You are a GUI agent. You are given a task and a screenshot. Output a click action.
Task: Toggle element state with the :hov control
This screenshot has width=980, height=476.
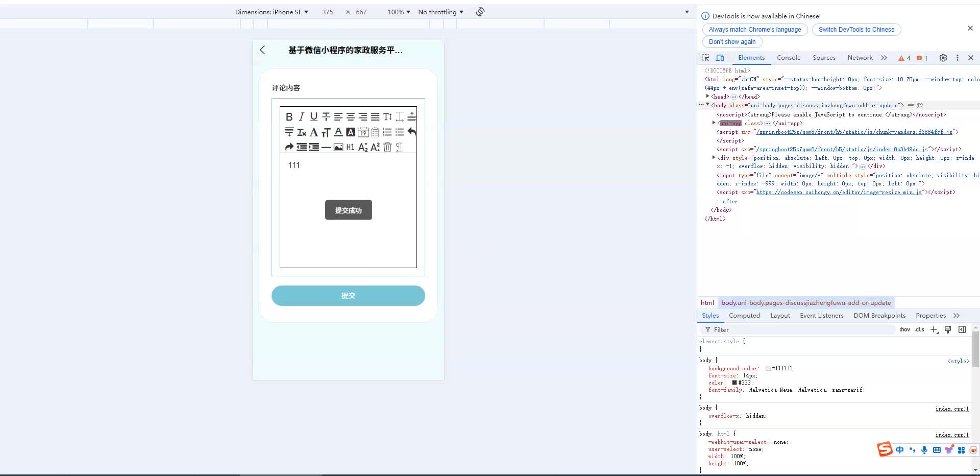coord(905,329)
